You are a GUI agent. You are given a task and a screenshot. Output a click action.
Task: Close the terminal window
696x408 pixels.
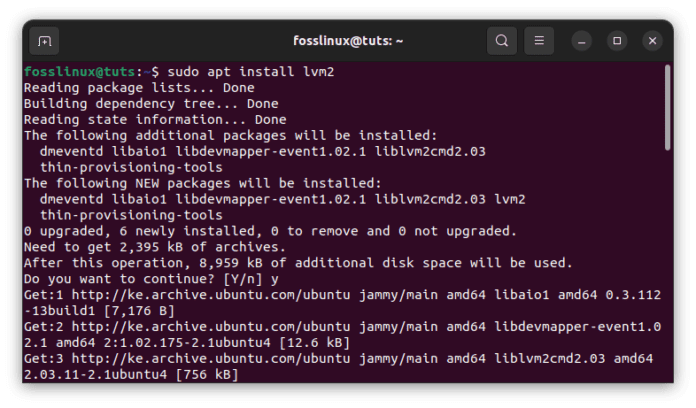(x=652, y=42)
